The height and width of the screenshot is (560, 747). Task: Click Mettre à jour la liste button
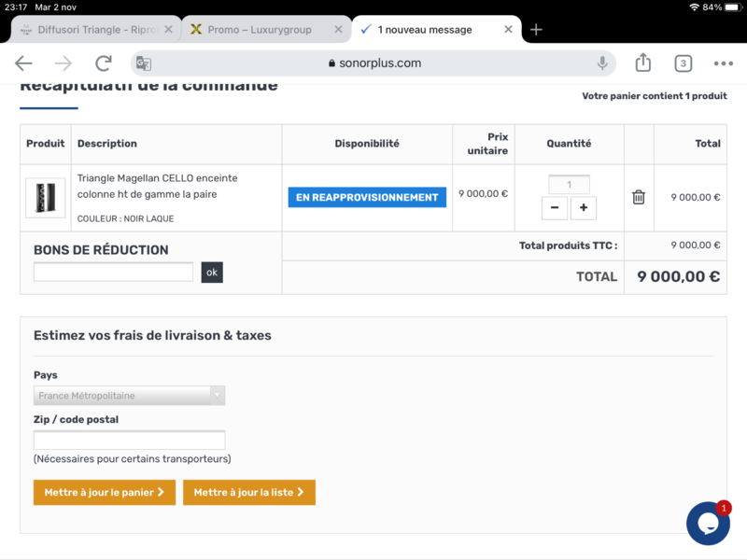pyautogui.click(x=248, y=492)
